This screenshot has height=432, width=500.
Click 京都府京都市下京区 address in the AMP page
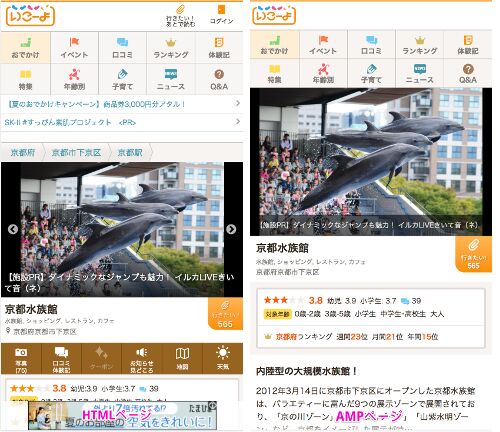pyautogui.click(x=287, y=272)
